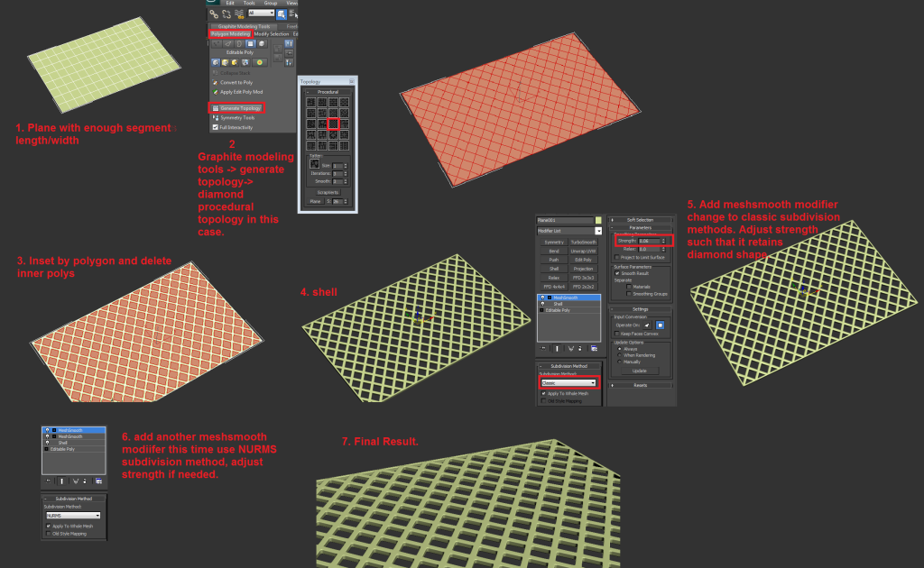The width and height of the screenshot is (924, 568).
Task: Click the polygon Operate On icon in Settings
Action: tap(660, 324)
